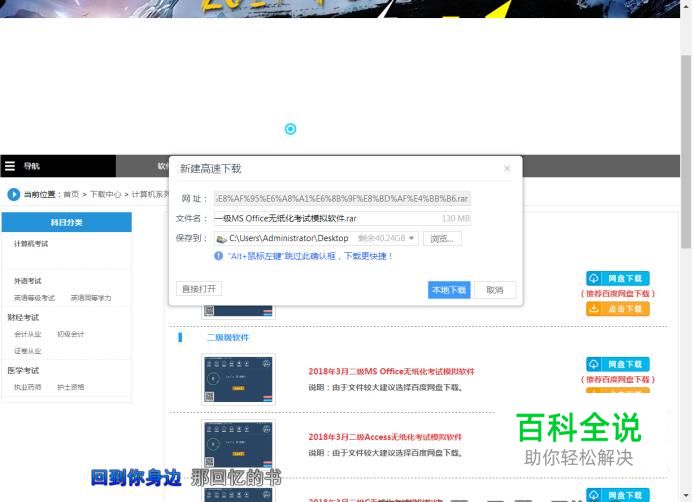The width and height of the screenshot is (692, 502).
Task: Click the 网址 URL field
Action: 342,199
